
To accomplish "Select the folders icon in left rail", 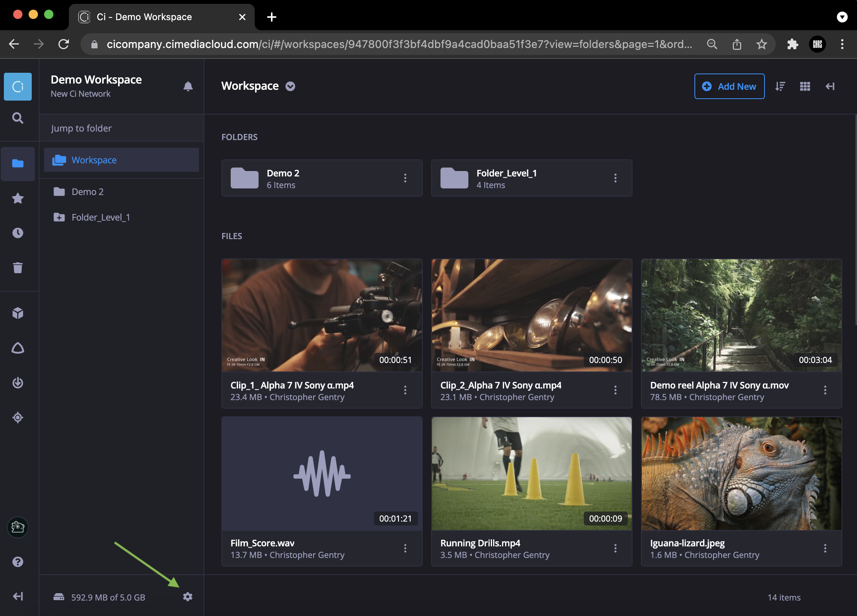I will [18, 163].
